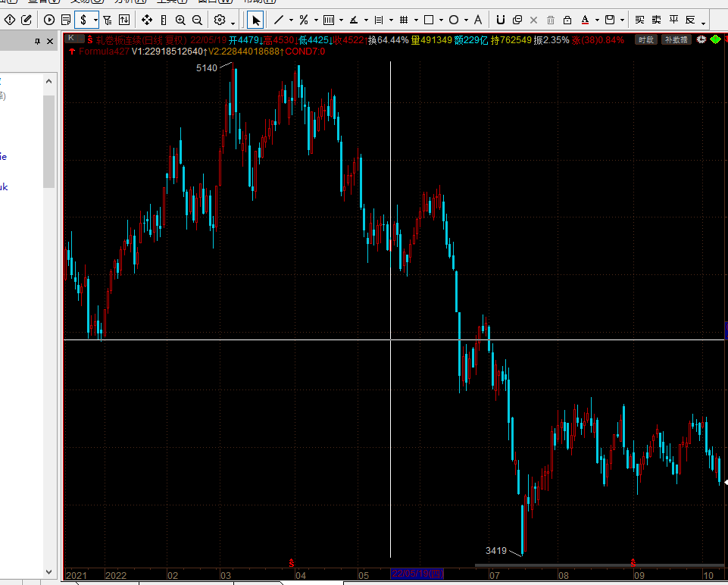Click the green diamond icon in chart header
This screenshot has width=728, height=585.
(715, 39)
